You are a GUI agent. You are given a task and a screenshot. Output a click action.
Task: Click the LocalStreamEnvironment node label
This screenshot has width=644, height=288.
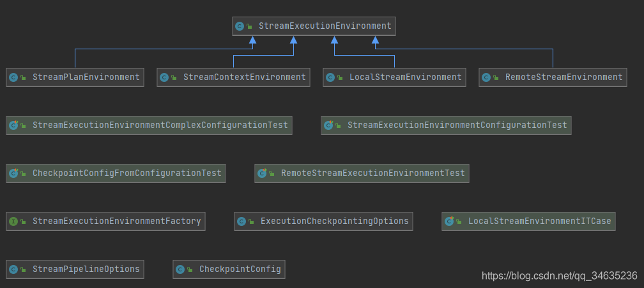[405, 77]
